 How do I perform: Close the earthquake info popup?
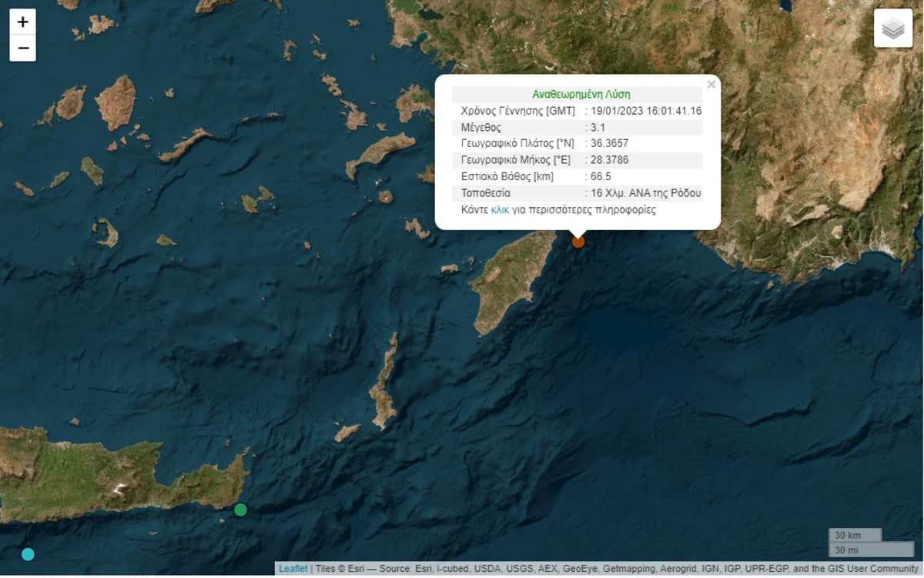[x=711, y=85]
